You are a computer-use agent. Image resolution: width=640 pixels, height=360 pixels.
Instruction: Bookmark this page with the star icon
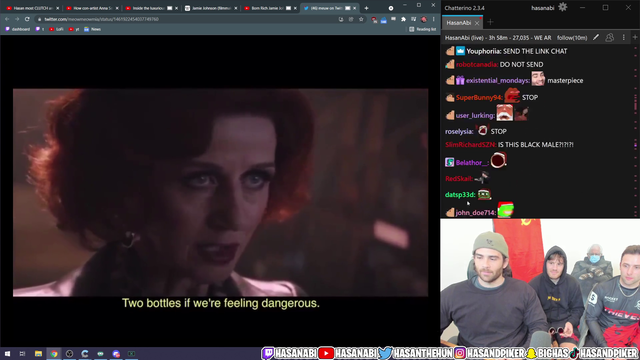[x=361, y=19]
